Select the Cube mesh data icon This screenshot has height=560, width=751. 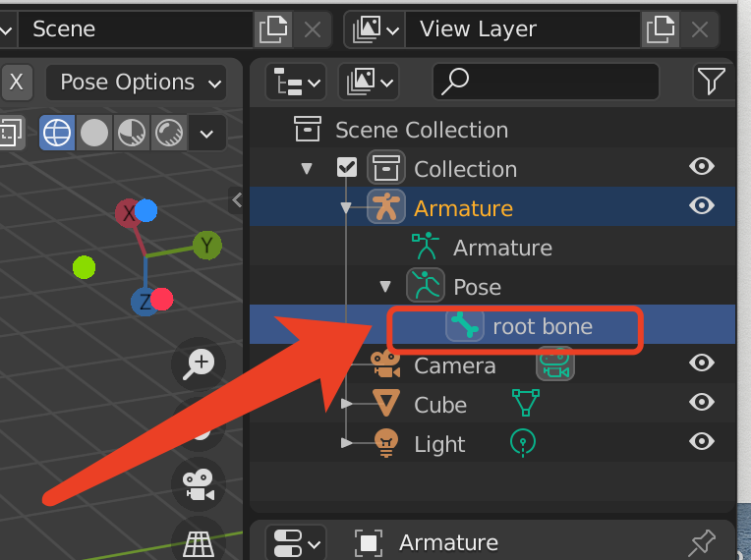(x=526, y=403)
